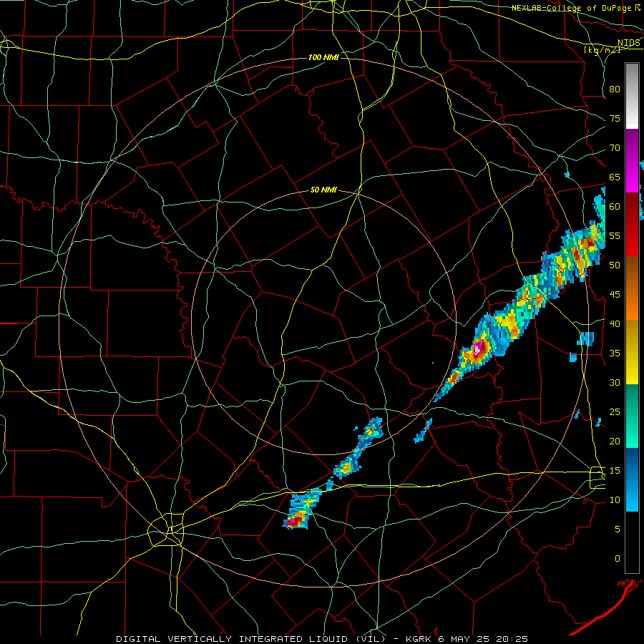This screenshot has width=644, height=644.
Task: Click the 75 value on the color scale
Action: coord(615,118)
